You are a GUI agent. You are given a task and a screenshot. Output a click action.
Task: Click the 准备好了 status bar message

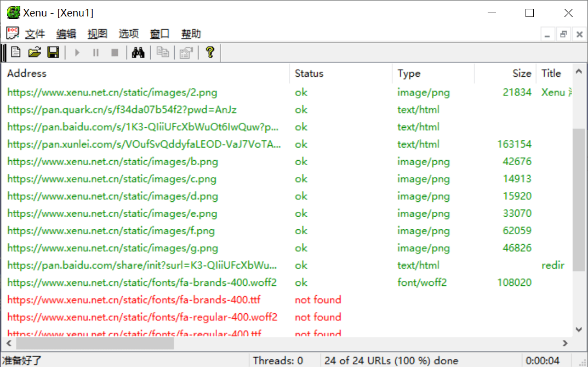coord(21,360)
